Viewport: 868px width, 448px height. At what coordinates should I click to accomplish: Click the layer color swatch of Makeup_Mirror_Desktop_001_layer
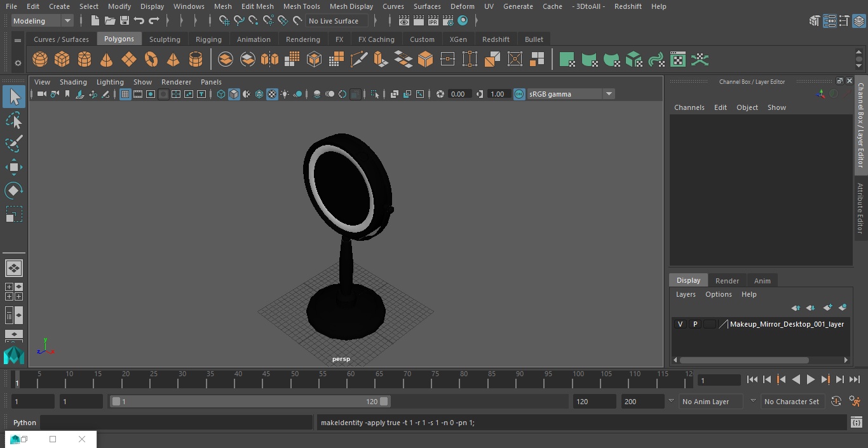point(709,324)
